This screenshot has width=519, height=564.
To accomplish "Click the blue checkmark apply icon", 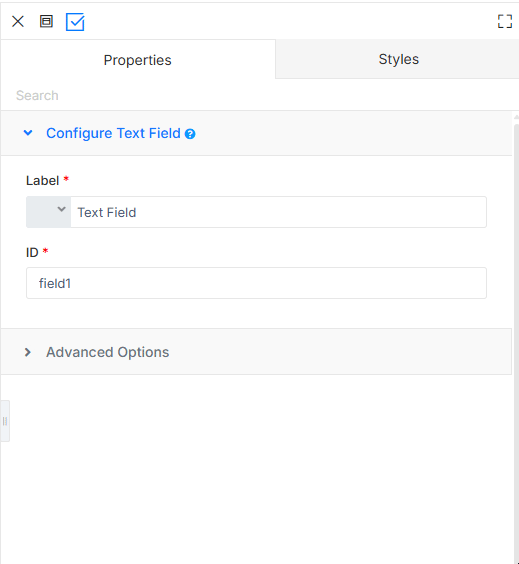I will click(75, 22).
